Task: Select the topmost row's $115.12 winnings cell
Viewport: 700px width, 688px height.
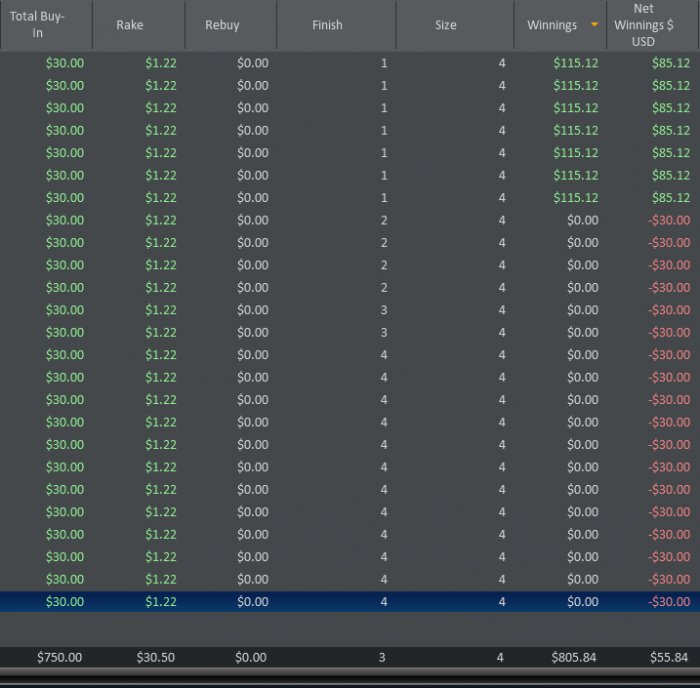Action: click(575, 63)
